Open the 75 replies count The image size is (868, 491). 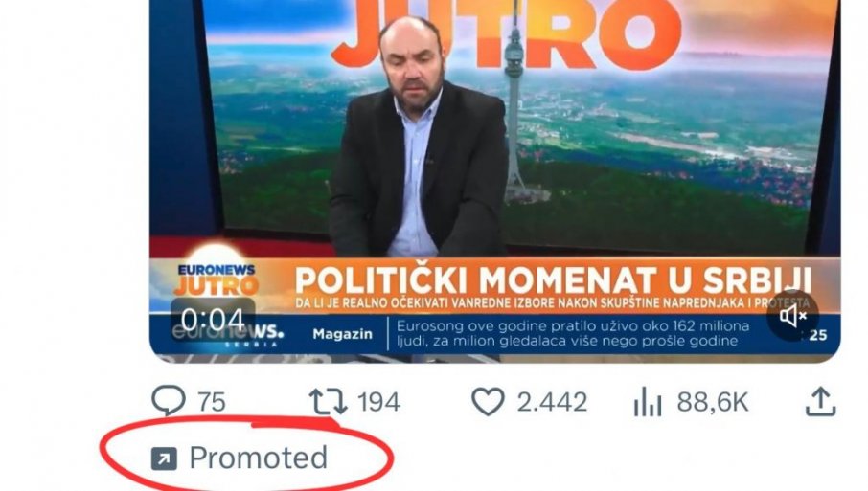[212, 402]
